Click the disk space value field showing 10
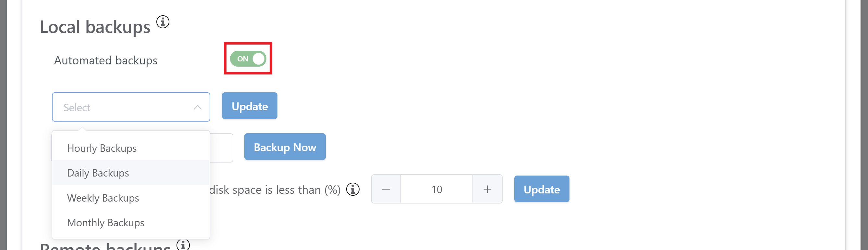 437,189
